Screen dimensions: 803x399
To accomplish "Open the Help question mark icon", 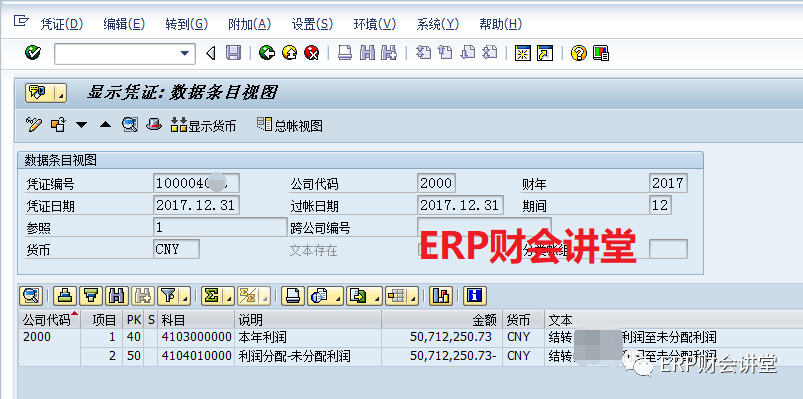I will point(578,53).
